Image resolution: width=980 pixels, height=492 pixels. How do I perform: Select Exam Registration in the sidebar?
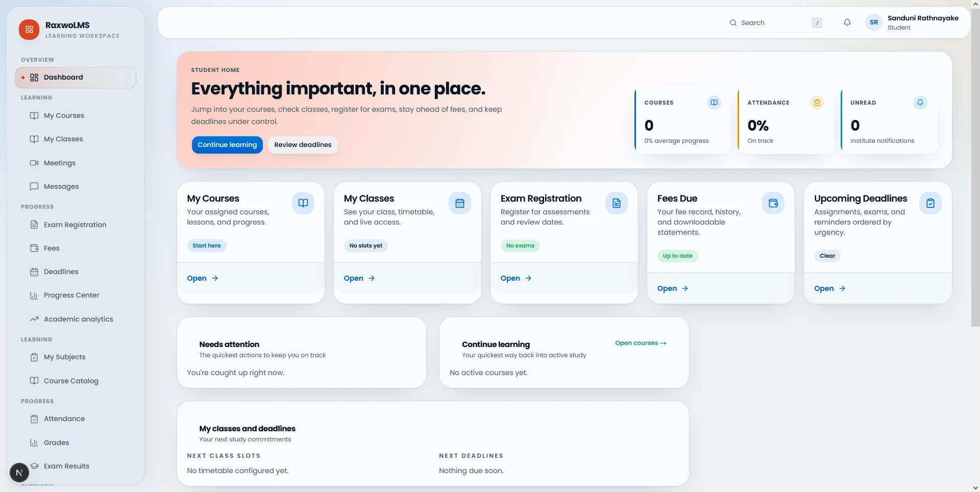tap(76, 225)
